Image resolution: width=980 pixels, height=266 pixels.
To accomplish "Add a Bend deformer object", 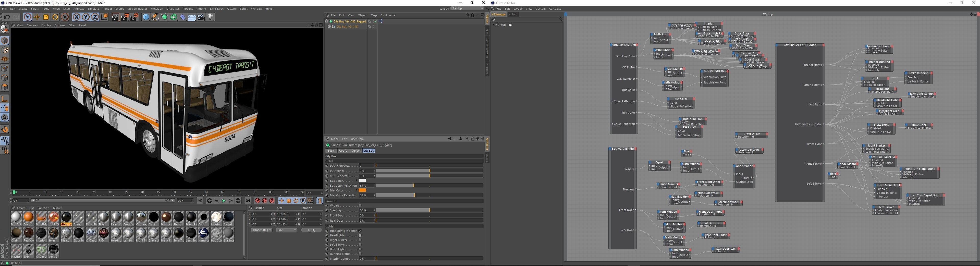I will coord(183,17).
